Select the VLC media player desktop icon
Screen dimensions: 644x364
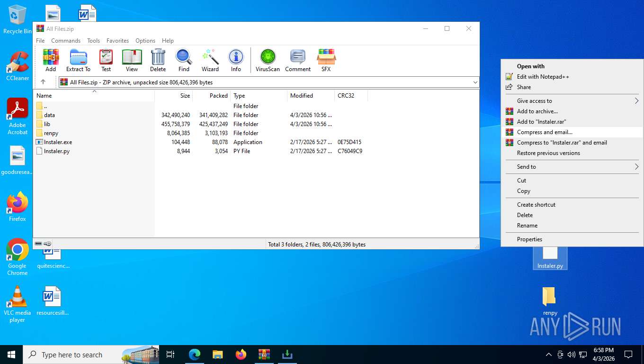click(x=18, y=304)
